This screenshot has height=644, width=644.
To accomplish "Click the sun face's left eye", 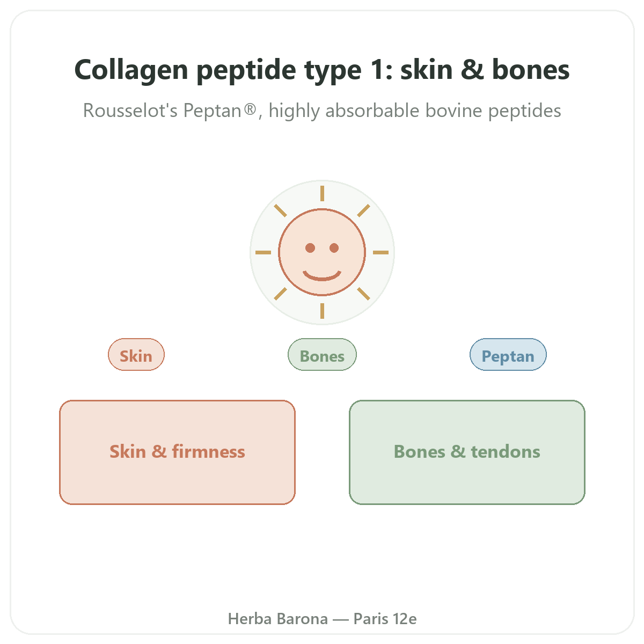I will [310, 248].
